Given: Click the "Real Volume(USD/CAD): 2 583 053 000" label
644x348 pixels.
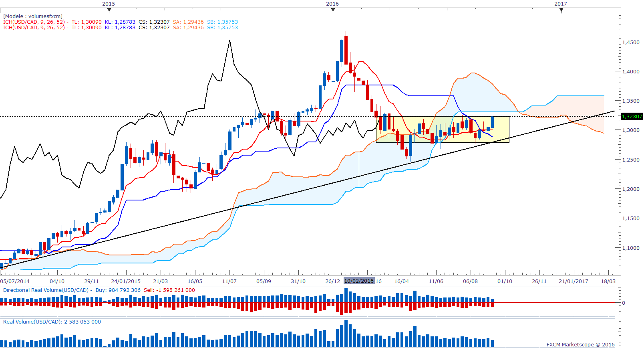Looking at the screenshot, I should tap(52, 322).
